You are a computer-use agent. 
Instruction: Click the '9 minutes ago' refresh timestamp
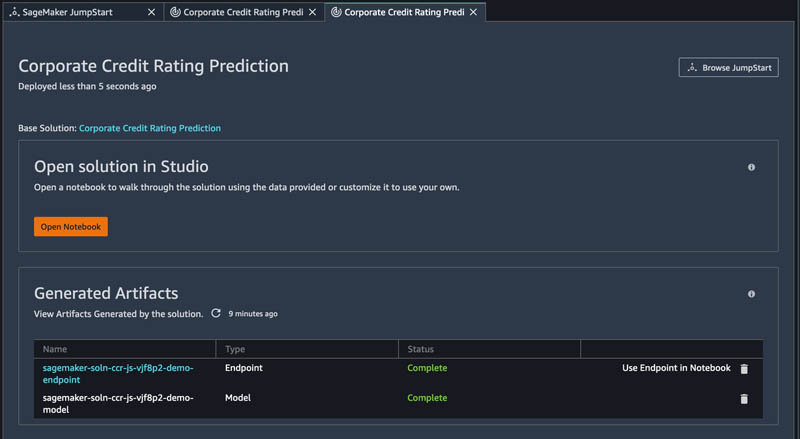(x=253, y=314)
